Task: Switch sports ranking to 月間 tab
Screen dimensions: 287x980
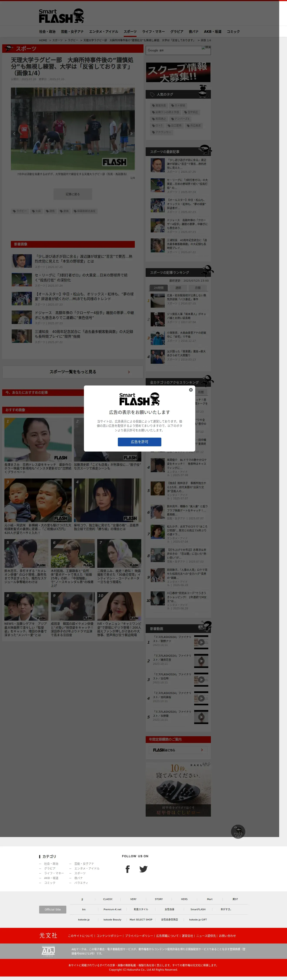Action: click(198, 288)
